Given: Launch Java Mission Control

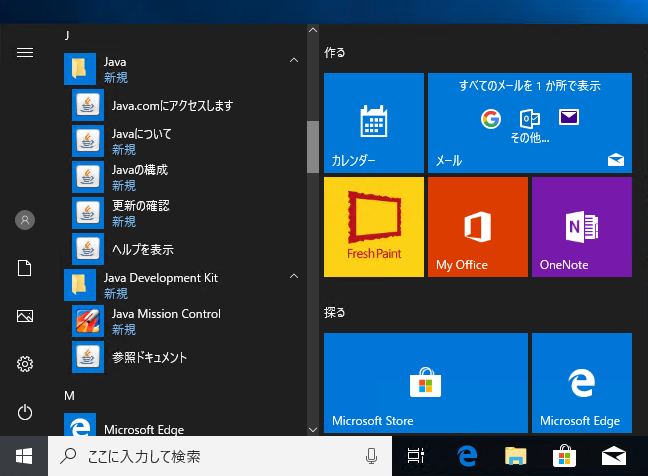Looking at the screenshot, I should (x=184, y=321).
